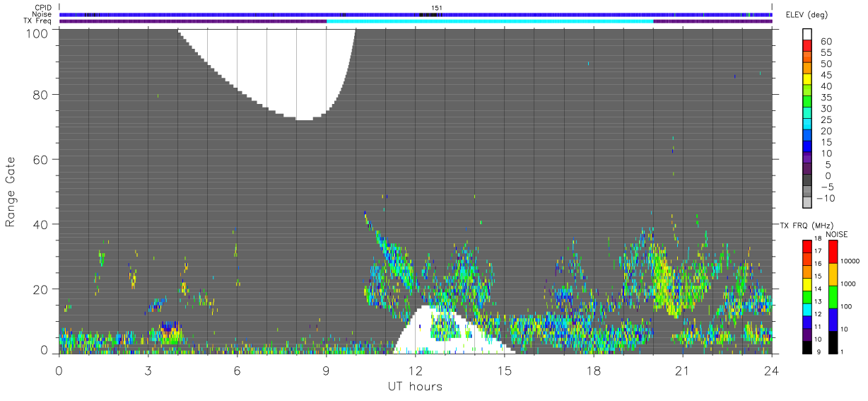
Task: Click the x-axis tick label 6
Action: pos(237,370)
